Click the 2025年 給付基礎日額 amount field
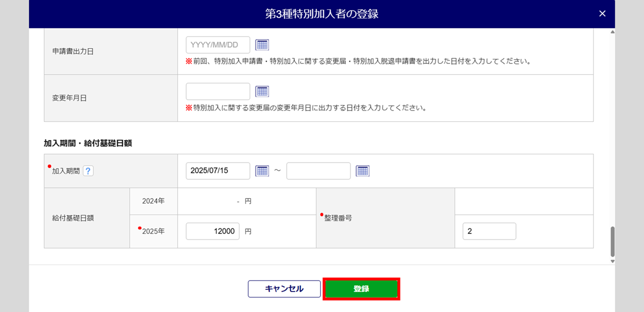This screenshot has height=312, width=644. click(212, 231)
